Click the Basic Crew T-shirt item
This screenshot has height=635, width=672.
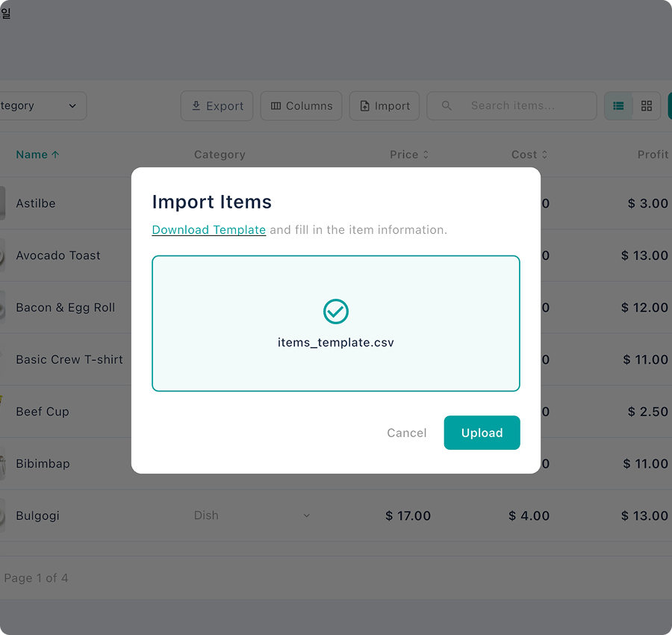[x=69, y=359]
